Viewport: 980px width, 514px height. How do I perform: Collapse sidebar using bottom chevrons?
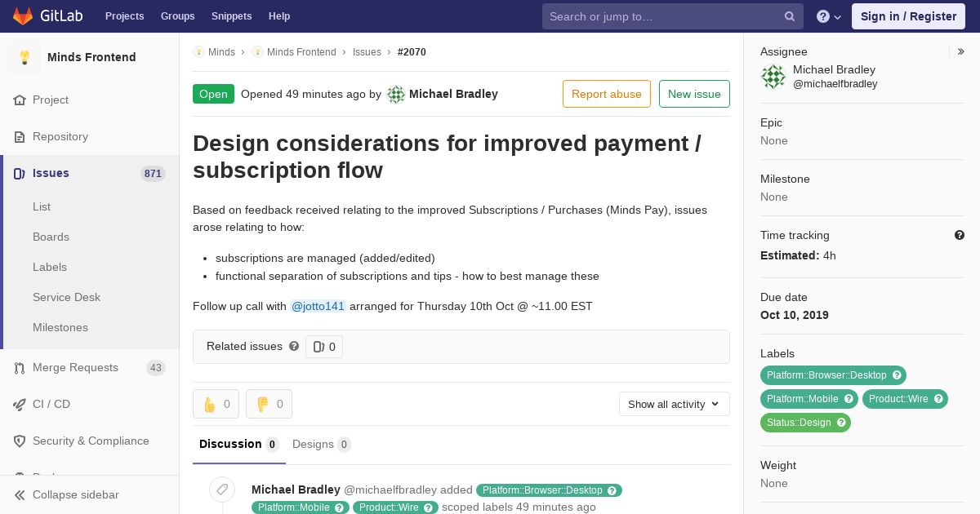pyautogui.click(x=20, y=494)
